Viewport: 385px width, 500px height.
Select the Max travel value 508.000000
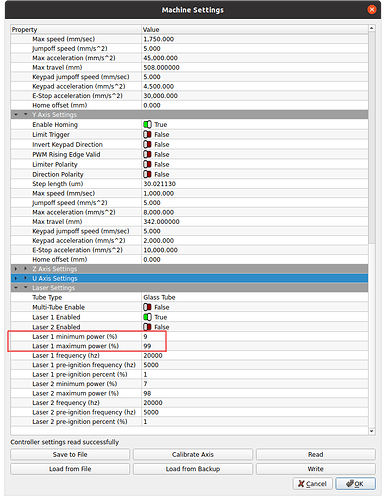coord(161,67)
